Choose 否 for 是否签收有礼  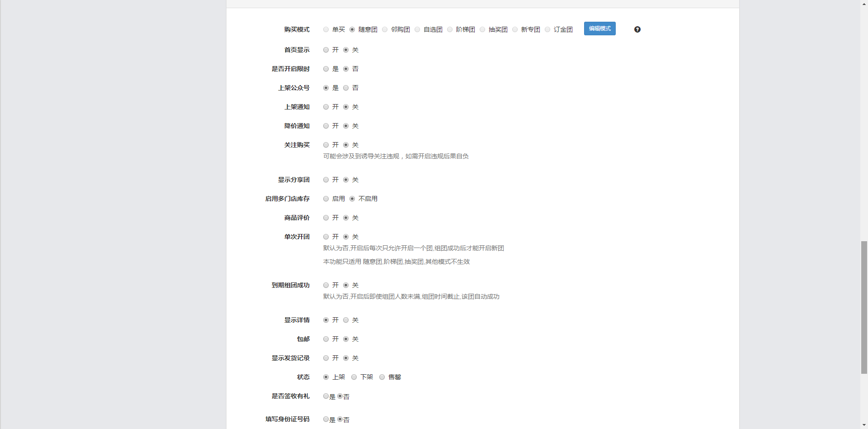(340, 396)
